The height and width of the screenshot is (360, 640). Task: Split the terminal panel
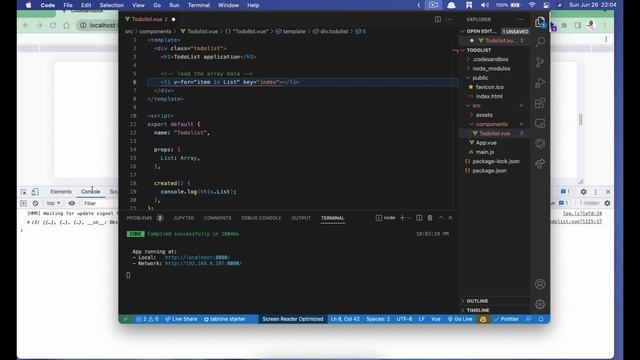pyautogui.click(x=419, y=218)
